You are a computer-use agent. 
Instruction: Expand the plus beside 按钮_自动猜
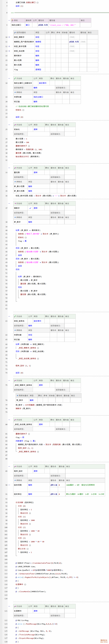9,51
